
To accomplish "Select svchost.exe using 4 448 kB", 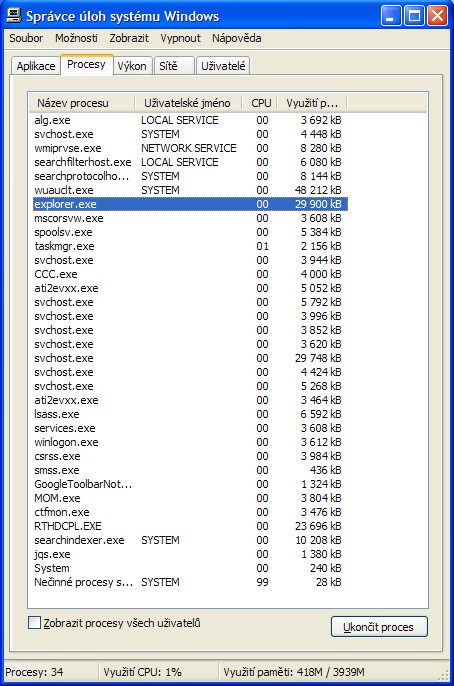I will 190,134.
